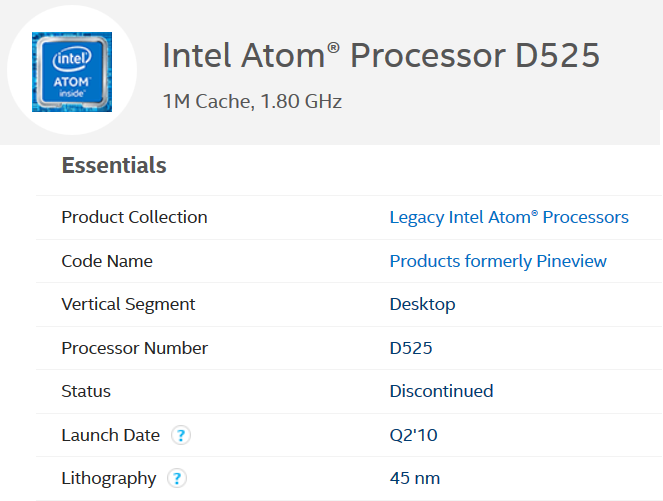Click the 45 nm lithography value

click(415, 479)
